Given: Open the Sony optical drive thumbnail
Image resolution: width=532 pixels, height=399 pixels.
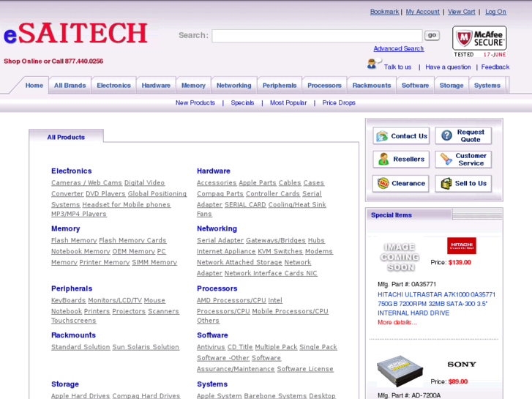Looking at the screenshot, I should (400, 371).
